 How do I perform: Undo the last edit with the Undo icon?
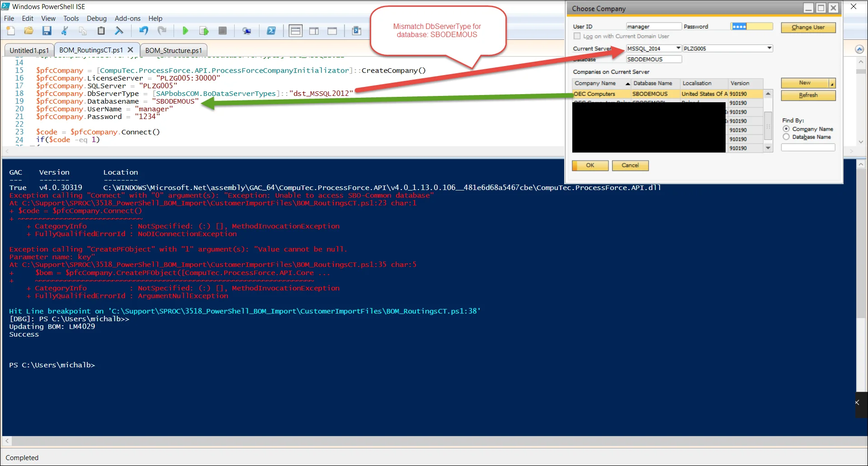click(144, 31)
